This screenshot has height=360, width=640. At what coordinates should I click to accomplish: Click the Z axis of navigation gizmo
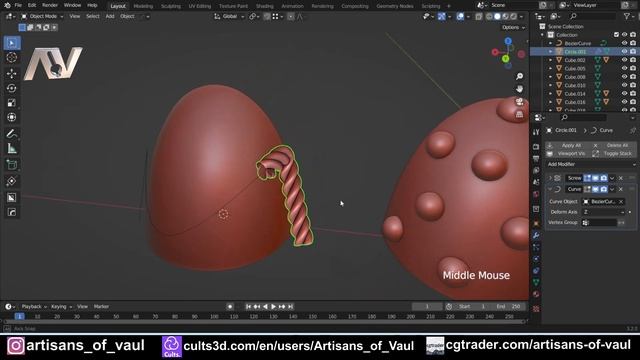coord(508,41)
